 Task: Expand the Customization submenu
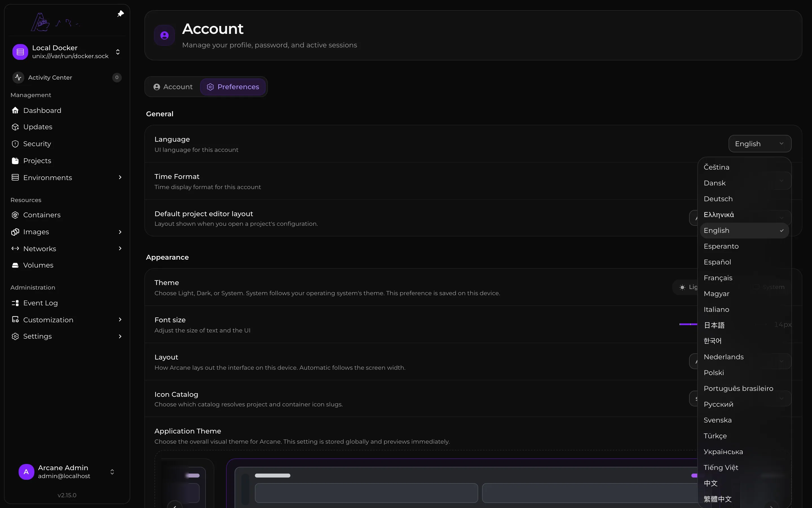tap(120, 320)
